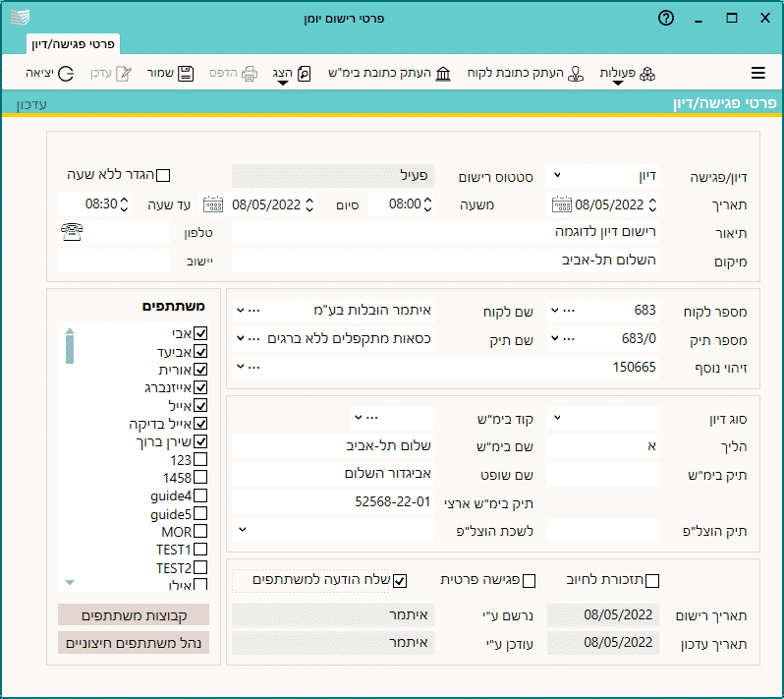
Task: Uncheck participant שירן ברוך
Action: coord(200,441)
